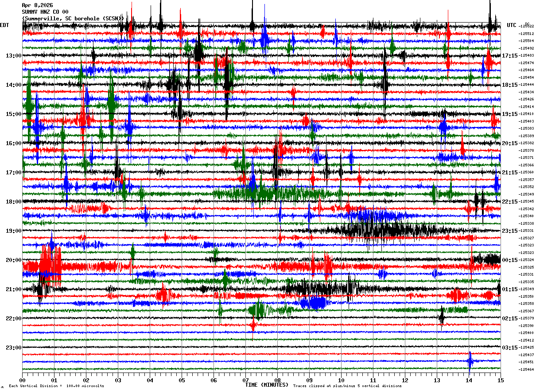Click the DC offset value '-125492'
The height and width of the screenshot is (392, 536).
(x=526, y=48)
